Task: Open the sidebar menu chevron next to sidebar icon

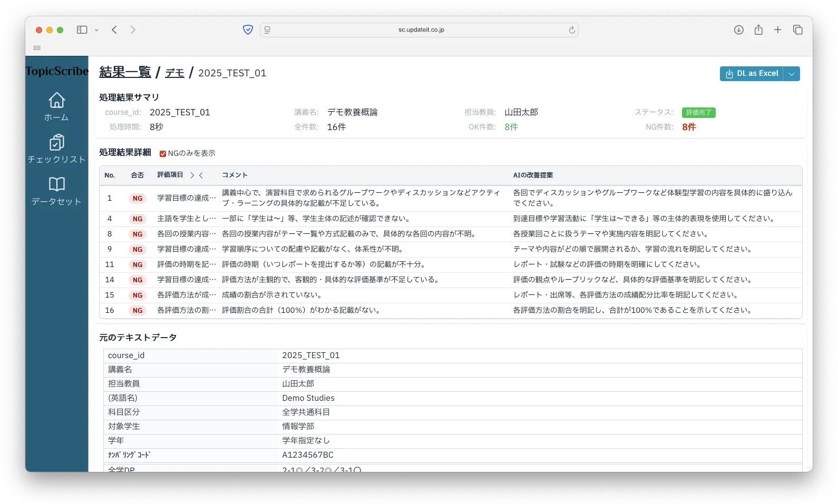Action: [x=96, y=30]
